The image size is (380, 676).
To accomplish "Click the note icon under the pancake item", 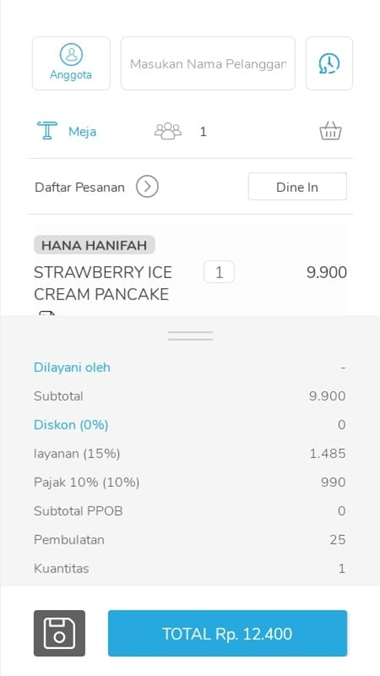I will click(47, 313).
